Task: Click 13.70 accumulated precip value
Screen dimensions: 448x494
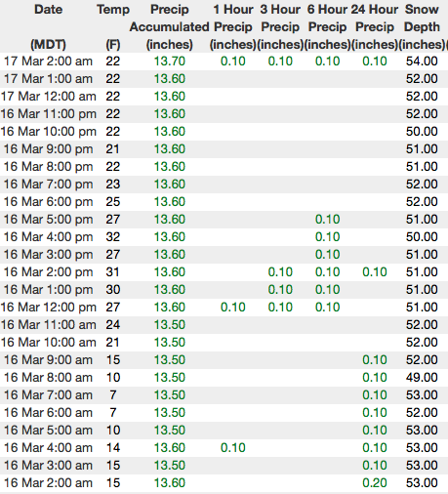Action: pyautogui.click(x=170, y=62)
